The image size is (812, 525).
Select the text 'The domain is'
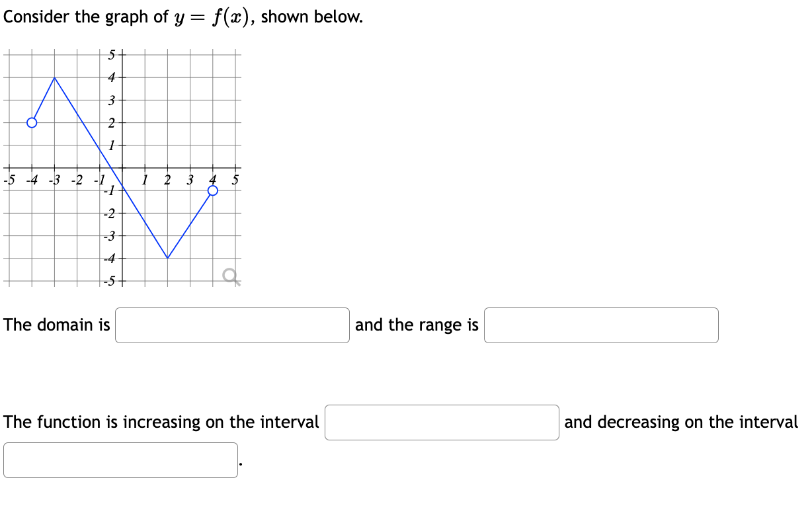point(57,325)
